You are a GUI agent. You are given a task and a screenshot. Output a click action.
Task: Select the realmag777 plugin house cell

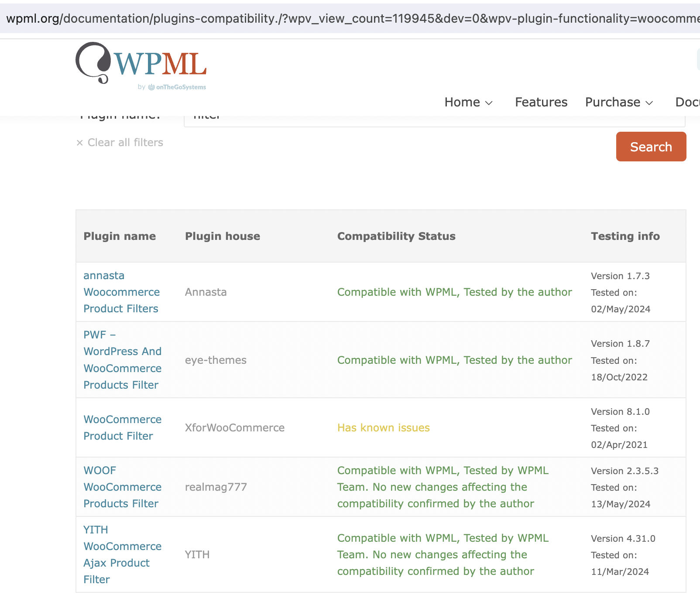tap(216, 487)
